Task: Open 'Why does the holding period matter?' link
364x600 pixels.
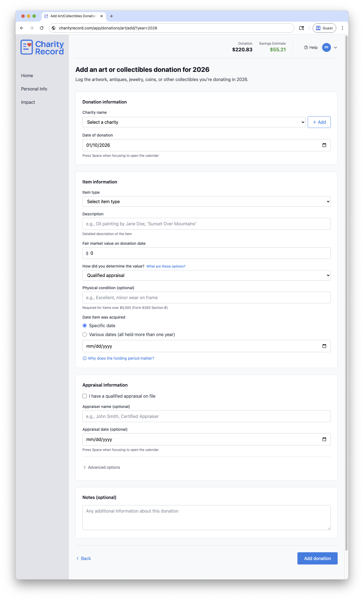Action: pos(121,358)
